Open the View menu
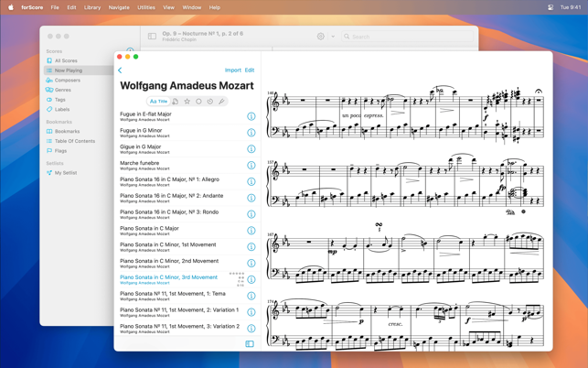This screenshot has width=588, height=368. (x=169, y=7)
